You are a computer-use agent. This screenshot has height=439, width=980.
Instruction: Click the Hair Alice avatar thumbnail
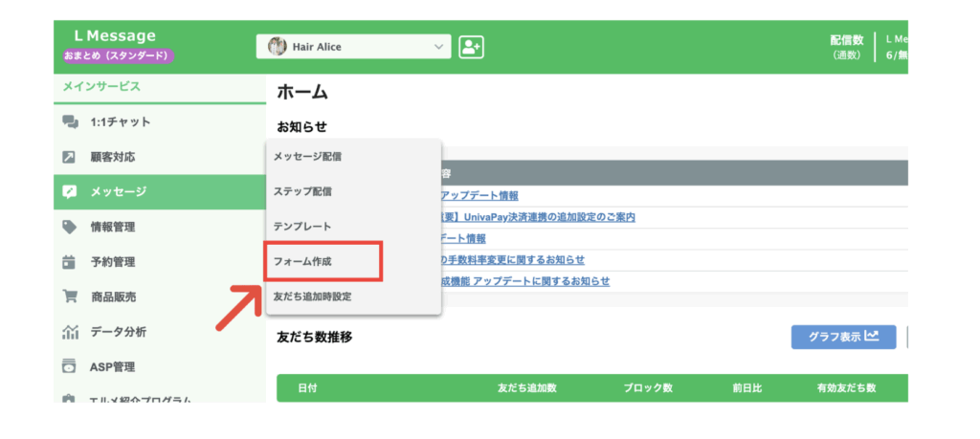pos(277,47)
